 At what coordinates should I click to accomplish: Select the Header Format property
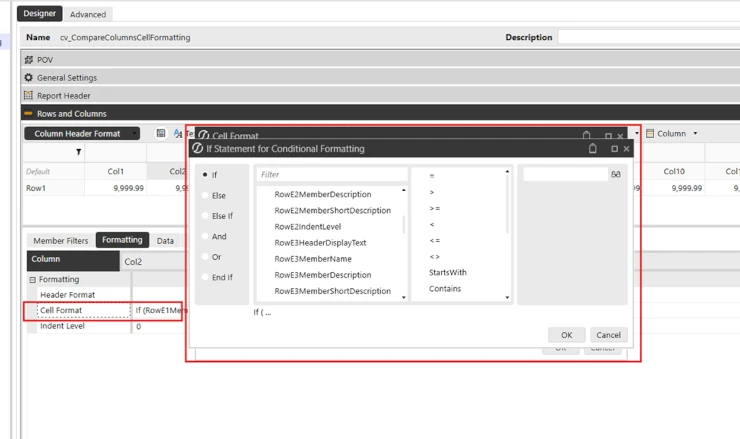point(67,295)
